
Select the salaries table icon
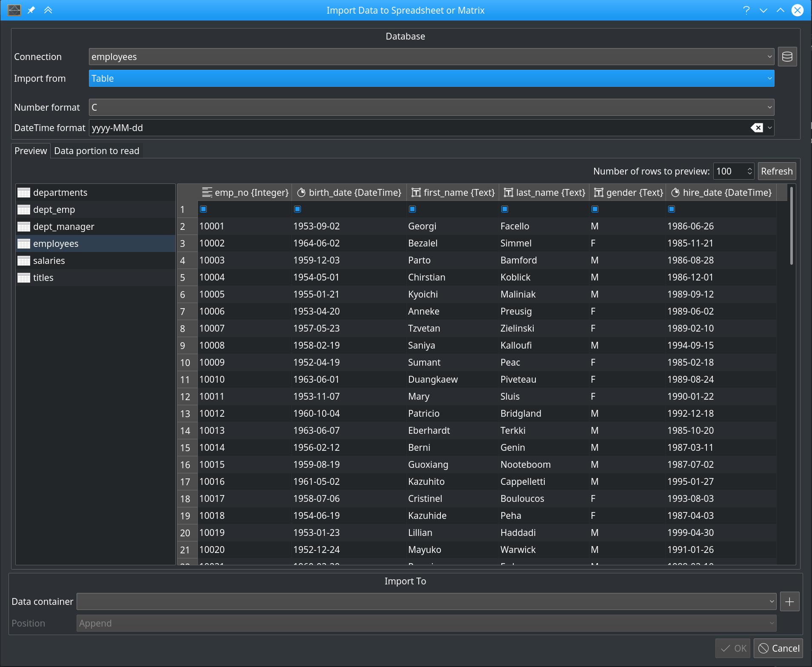pyautogui.click(x=24, y=261)
